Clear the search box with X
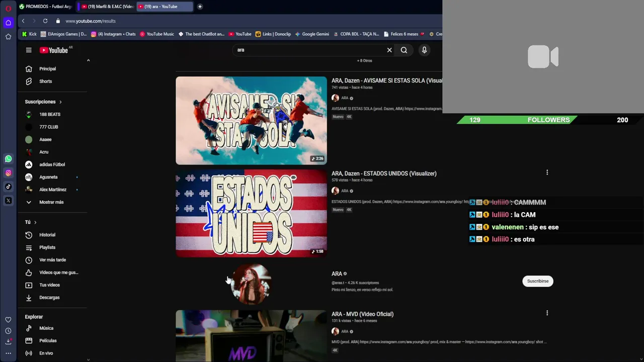 click(x=389, y=50)
